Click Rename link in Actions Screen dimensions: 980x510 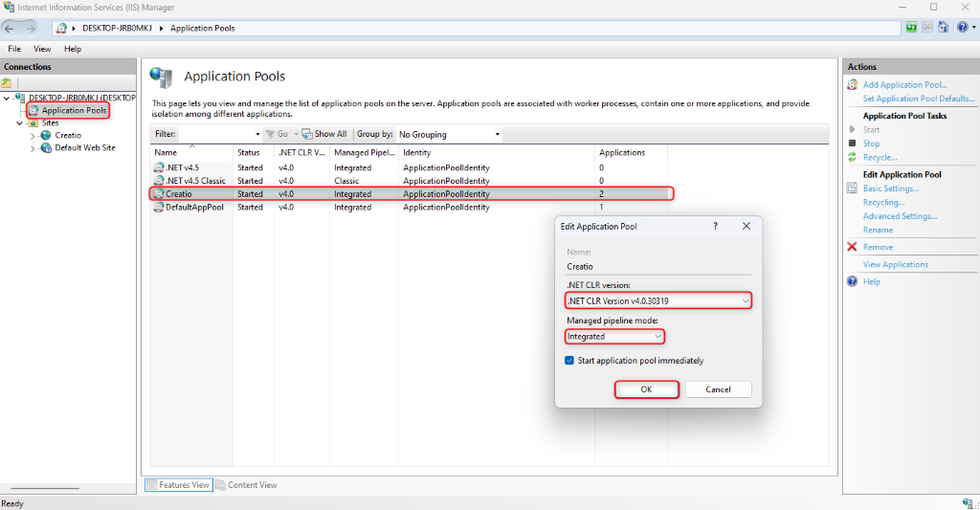(x=879, y=230)
